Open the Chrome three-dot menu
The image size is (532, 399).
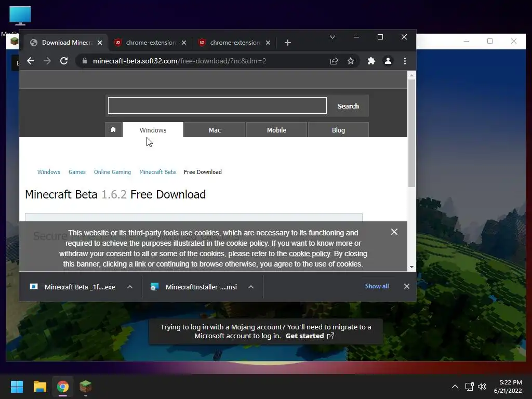[x=405, y=61]
